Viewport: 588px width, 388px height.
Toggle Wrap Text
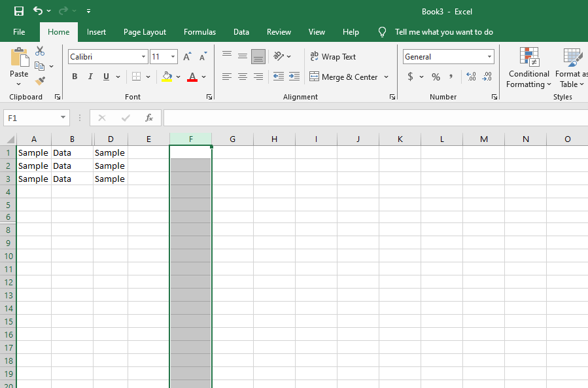tap(334, 57)
